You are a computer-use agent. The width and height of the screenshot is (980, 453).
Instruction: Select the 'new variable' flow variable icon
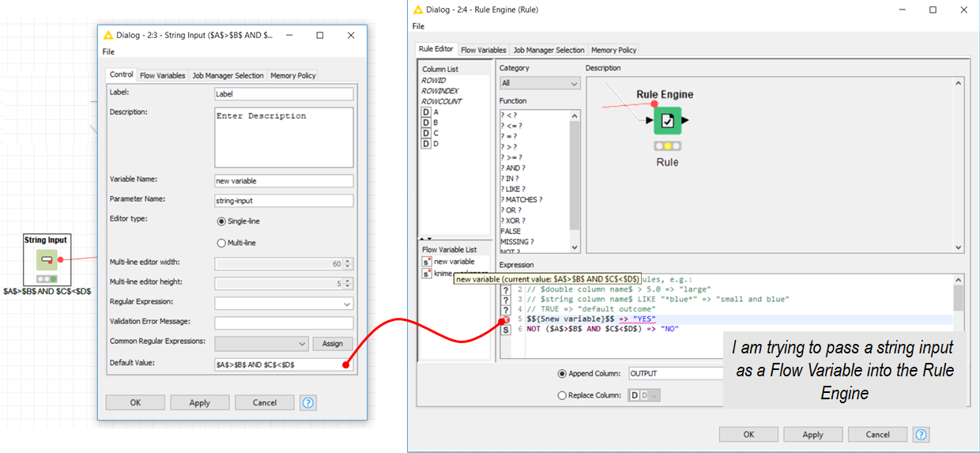click(x=427, y=262)
